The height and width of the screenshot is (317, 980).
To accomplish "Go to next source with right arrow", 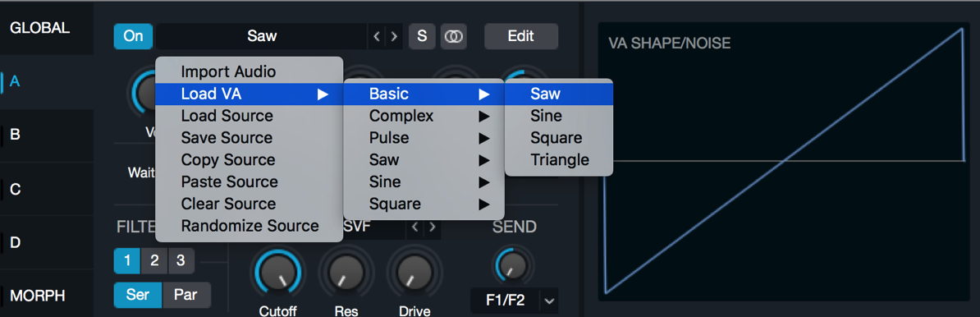I will tap(394, 36).
